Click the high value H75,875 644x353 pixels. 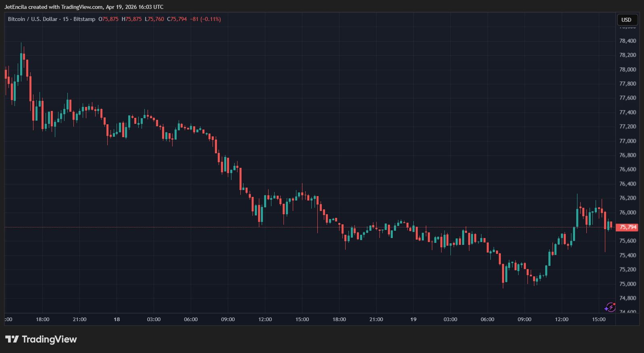click(x=132, y=19)
